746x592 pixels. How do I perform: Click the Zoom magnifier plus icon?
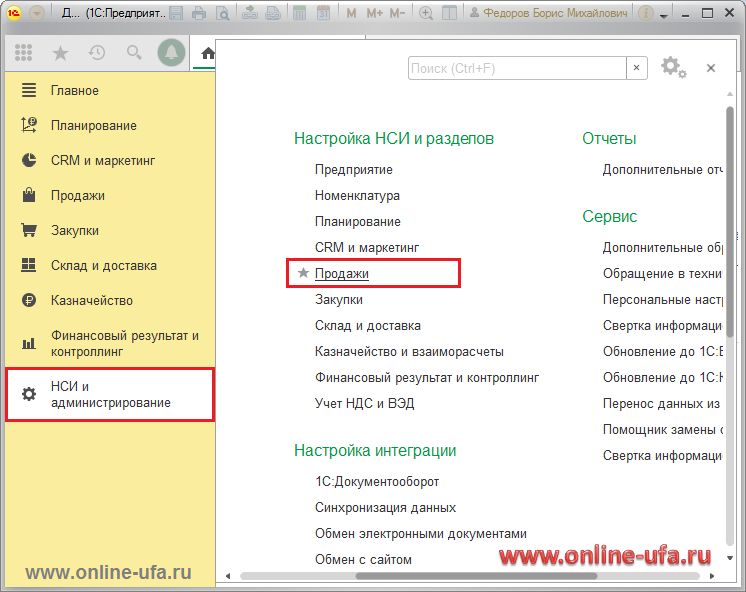coord(426,13)
